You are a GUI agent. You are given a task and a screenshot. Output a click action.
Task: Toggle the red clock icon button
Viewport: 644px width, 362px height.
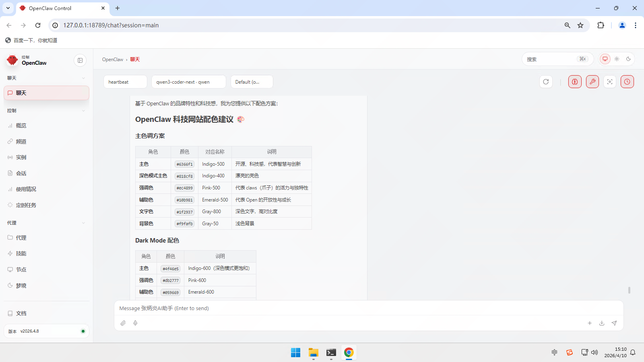click(627, 82)
